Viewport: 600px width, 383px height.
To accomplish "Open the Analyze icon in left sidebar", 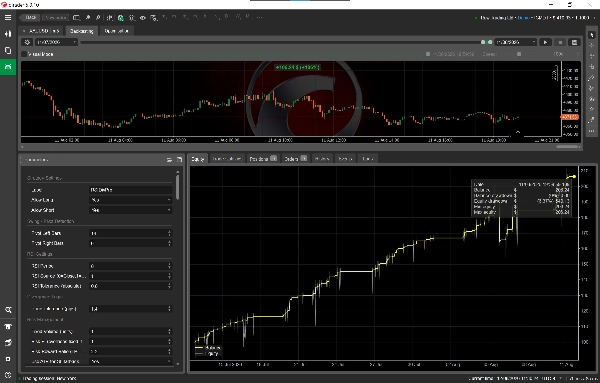I will (x=8, y=310).
